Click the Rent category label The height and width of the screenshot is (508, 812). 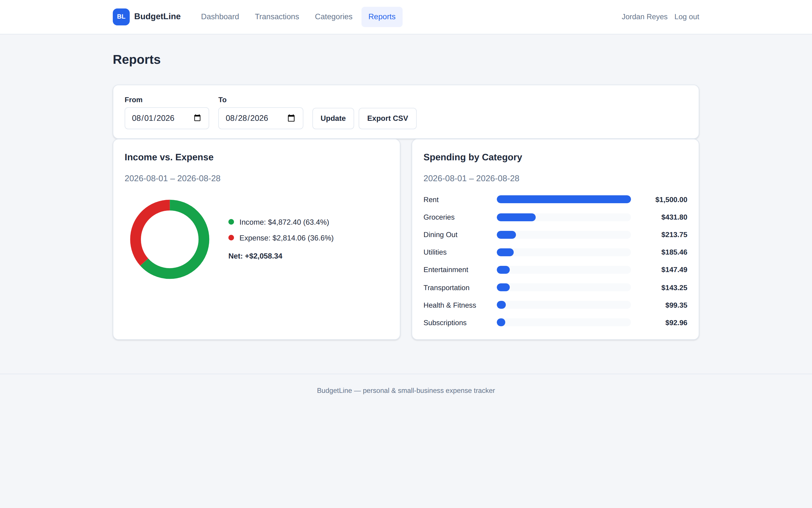pyautogui.click(x=431, y=200)
